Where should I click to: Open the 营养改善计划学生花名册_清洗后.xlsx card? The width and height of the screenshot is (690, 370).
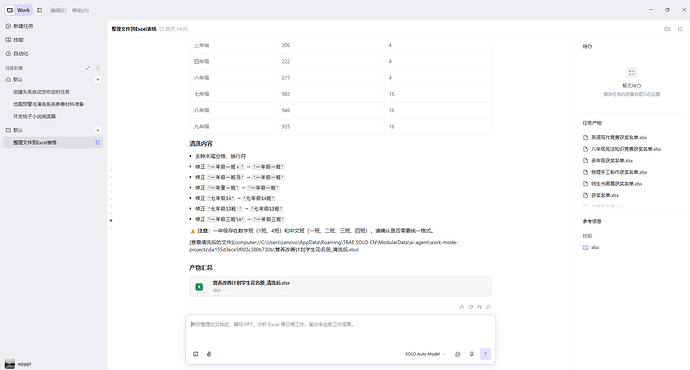point(341,286)
